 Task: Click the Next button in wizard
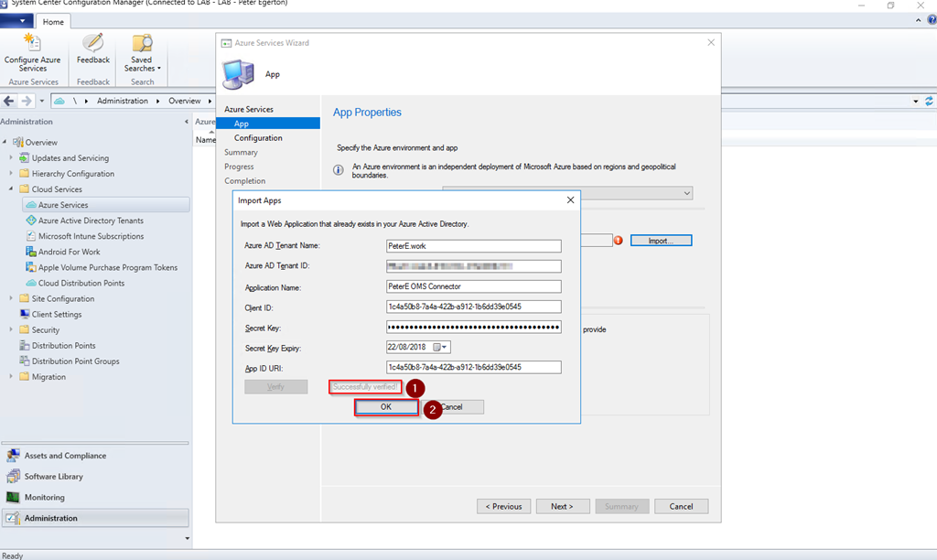tap(561, 506)
